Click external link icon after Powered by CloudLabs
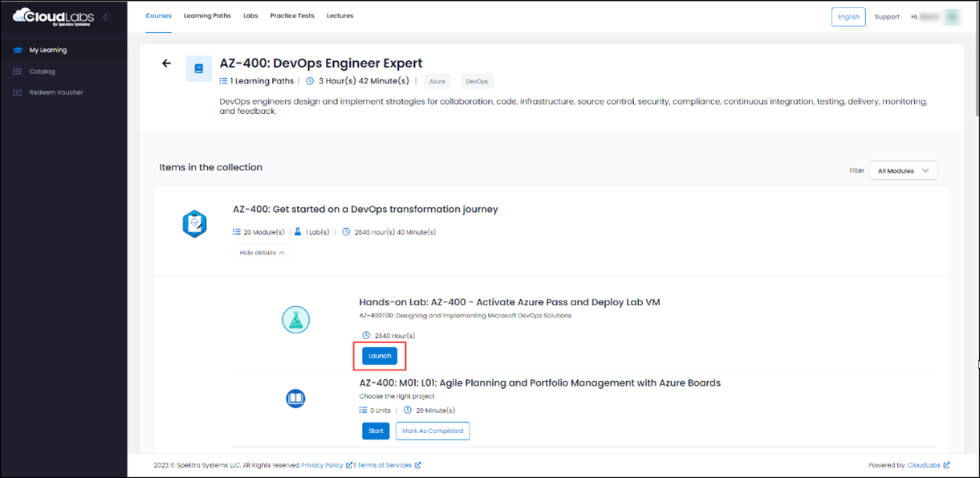 coord(946,465)
